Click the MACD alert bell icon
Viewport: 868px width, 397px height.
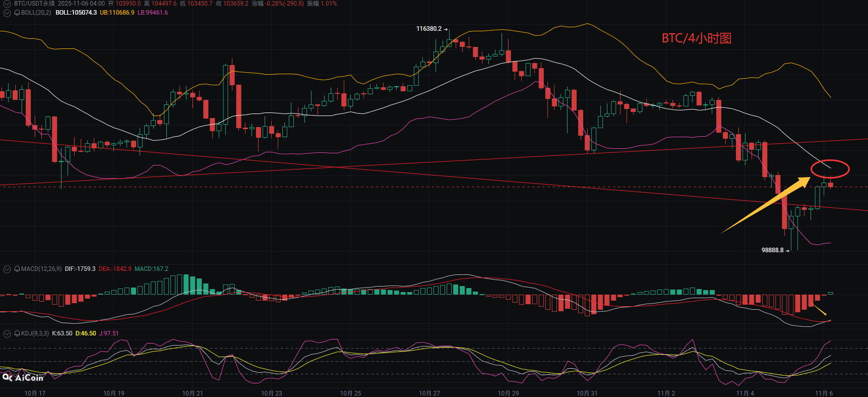(17, 269)
